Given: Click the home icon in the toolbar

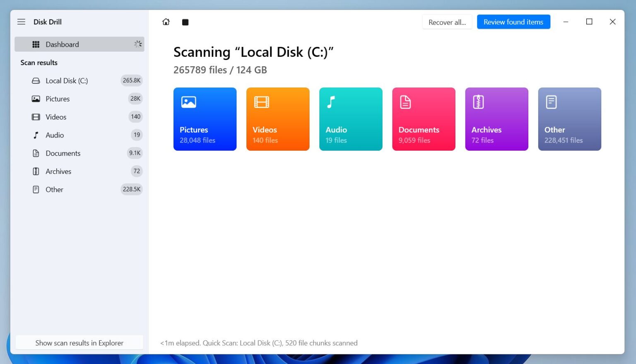Looking at the screenshot, I should click(166, 22).
